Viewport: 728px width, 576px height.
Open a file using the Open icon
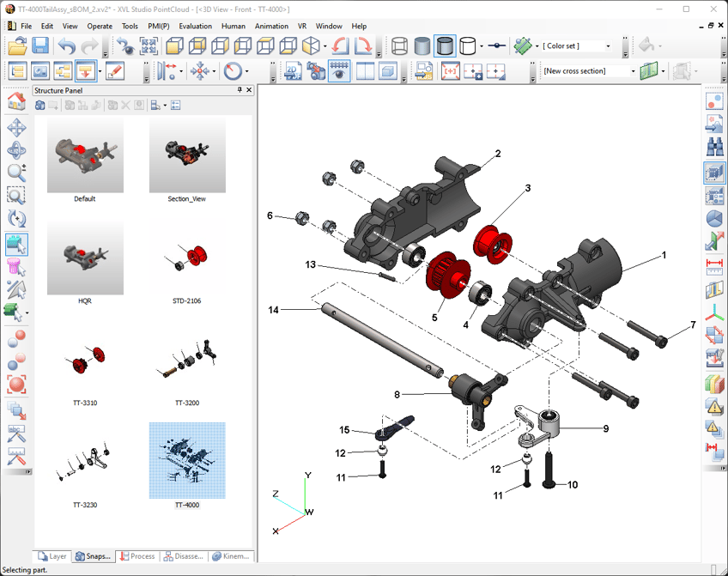[x=15, y=46]
